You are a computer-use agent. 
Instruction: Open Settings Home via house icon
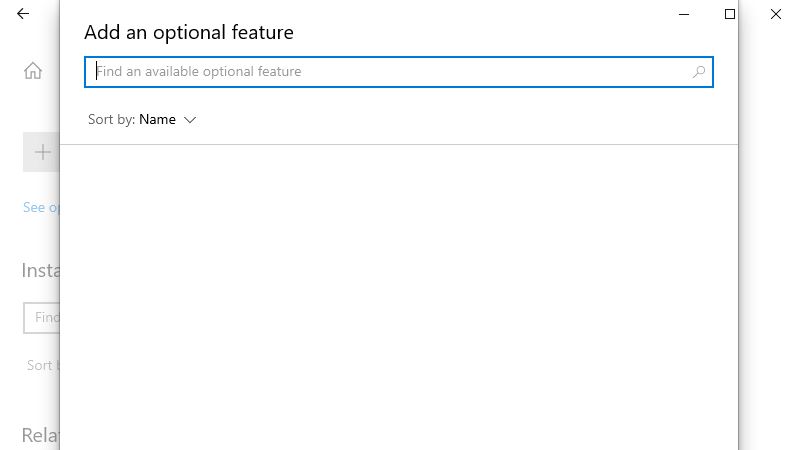click(x=33, y=71)
